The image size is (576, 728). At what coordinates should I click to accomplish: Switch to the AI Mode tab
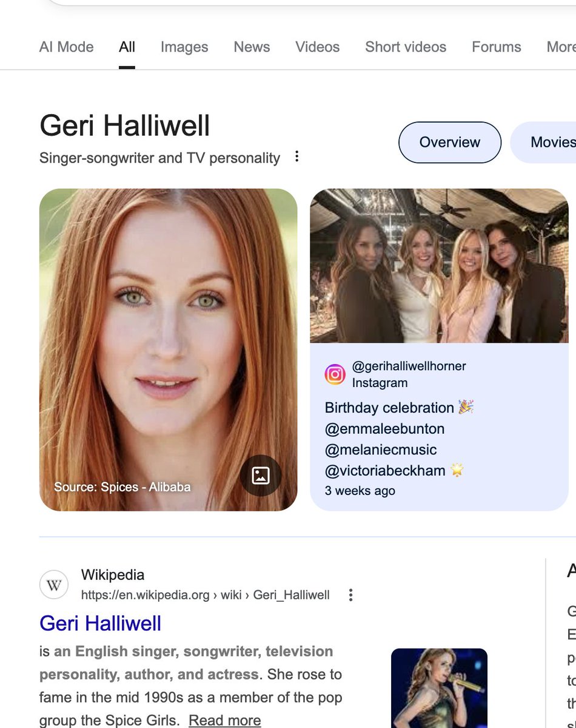(66, 47)
